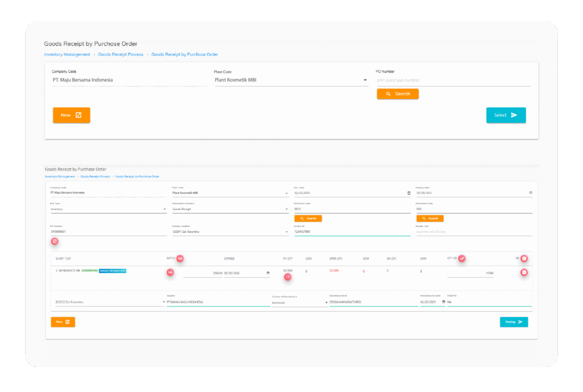
Task: Toggle the OK checkbox for the SKINMIMICS row
Action: tap(524, 273)
